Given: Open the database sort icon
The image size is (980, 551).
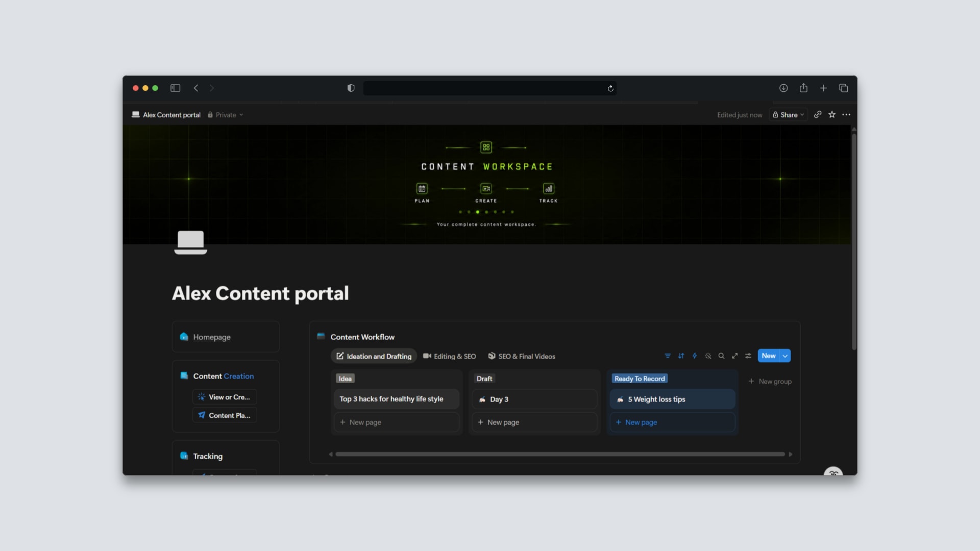Looking at the screenshot, I should 681,356.
